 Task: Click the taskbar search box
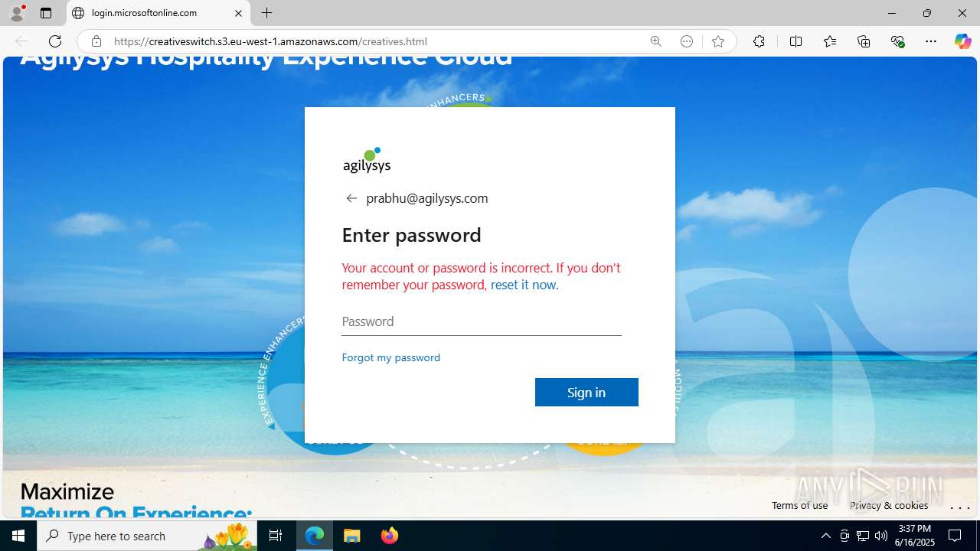tap(147, 536)
